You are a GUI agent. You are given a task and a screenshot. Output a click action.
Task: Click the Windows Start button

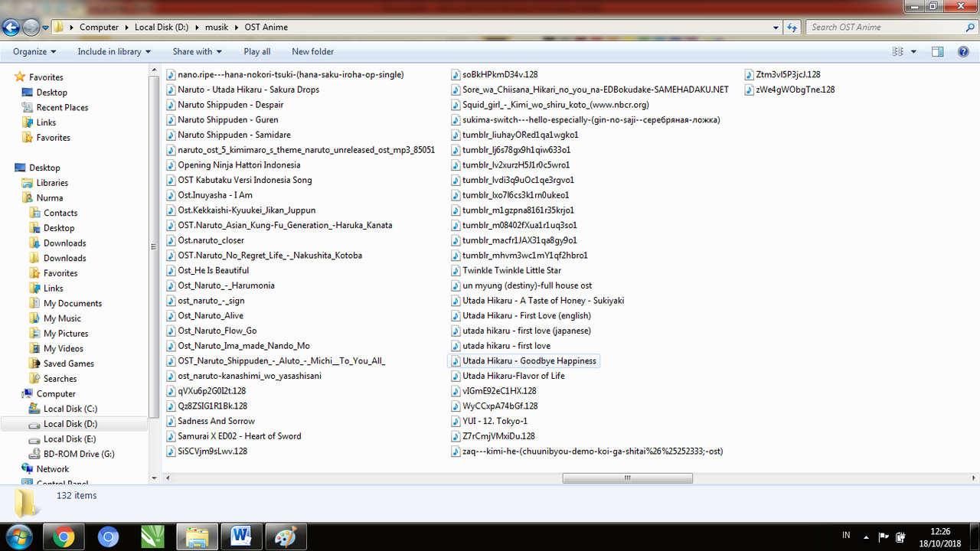18,536
